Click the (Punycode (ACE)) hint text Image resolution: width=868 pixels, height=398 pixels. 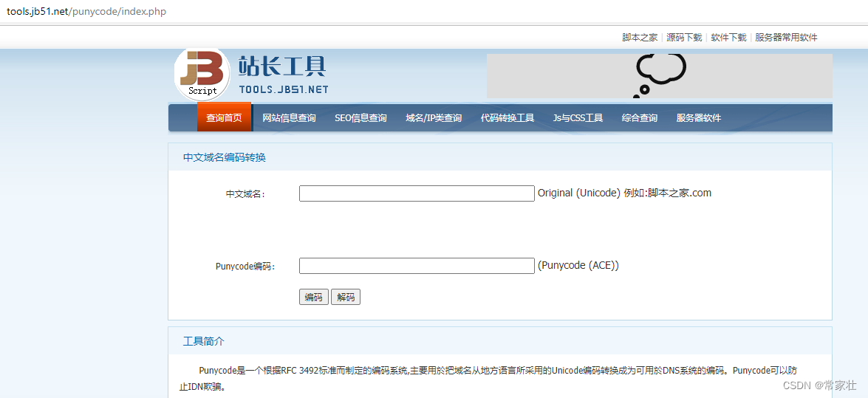tap(578, 265)
